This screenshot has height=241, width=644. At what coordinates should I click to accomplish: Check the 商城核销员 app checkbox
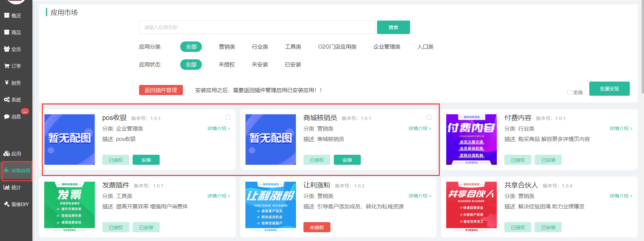[x=429, y=117]
